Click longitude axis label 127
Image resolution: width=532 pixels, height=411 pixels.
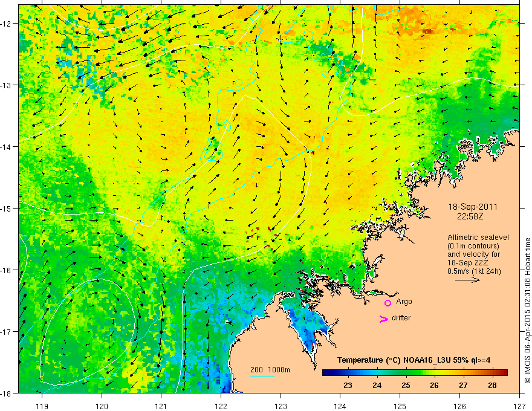coord(519,406)
